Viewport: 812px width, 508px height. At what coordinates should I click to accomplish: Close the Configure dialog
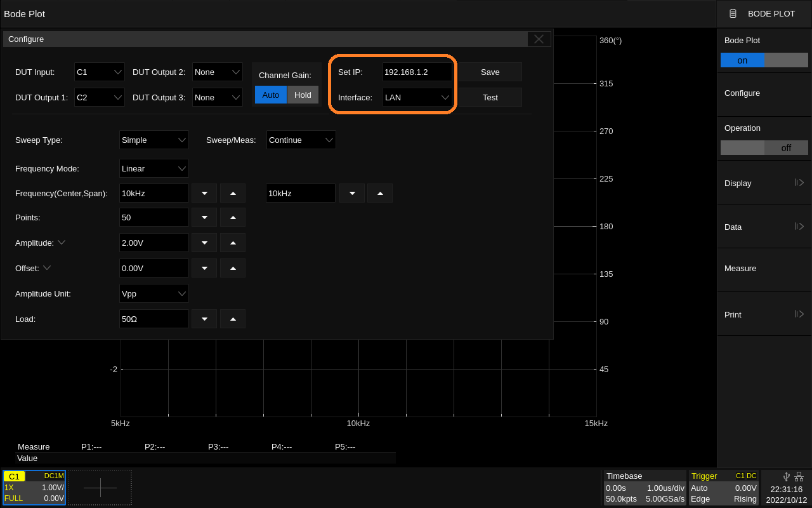(x=539, y=39)
